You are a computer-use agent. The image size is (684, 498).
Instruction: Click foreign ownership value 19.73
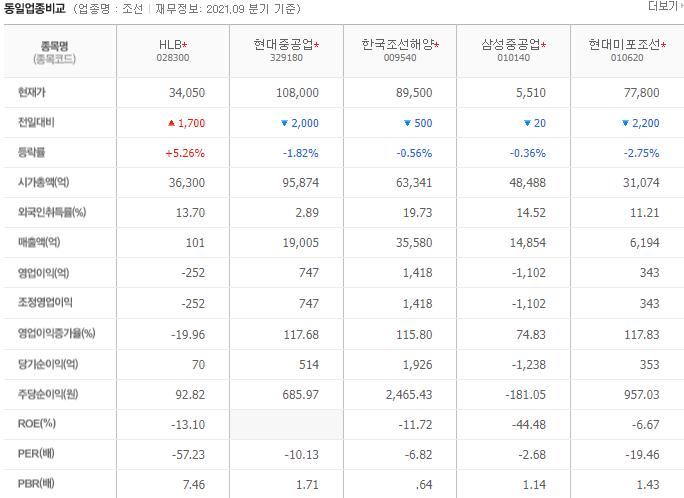[x=417, y=213]
